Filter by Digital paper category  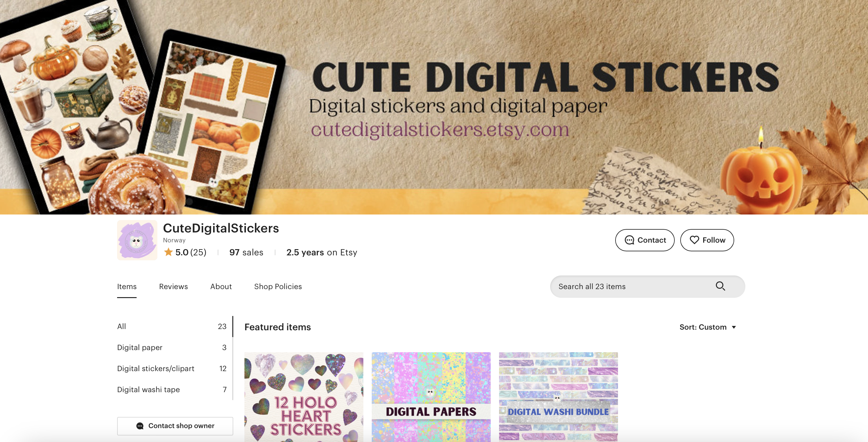pyautogui.click(x=172, y=347)
